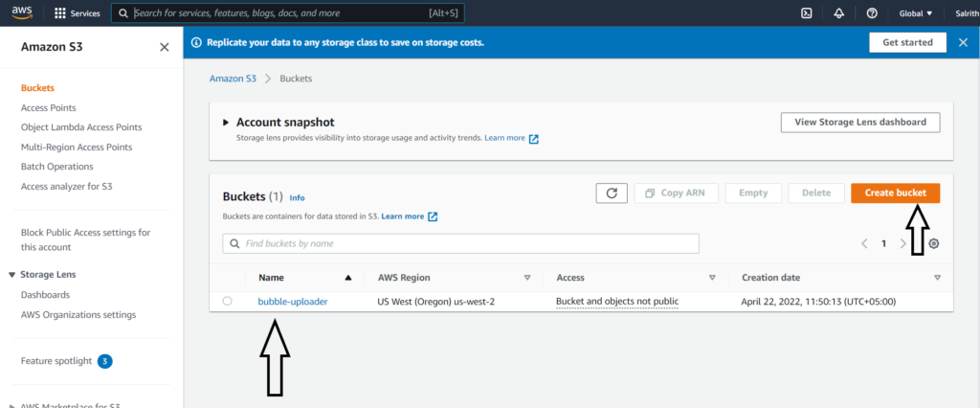980x408 pixels.
Task: Click the Delete bucket button
Action: (x=815, y=193)
